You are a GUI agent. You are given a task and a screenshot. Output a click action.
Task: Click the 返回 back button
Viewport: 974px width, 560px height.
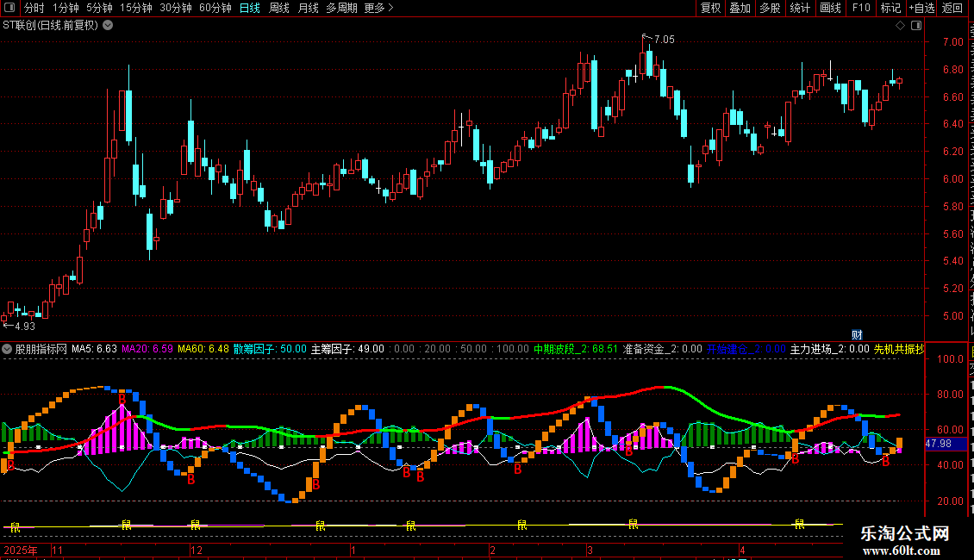tap(952, 8)
